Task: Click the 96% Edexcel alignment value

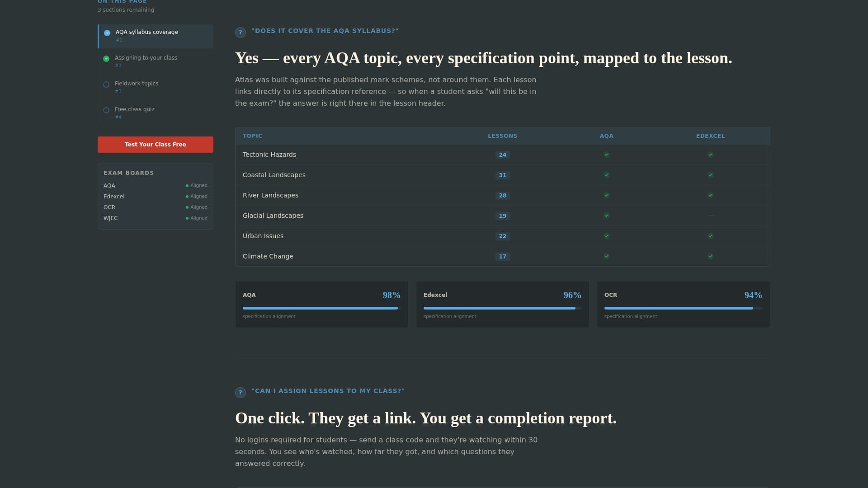Action: click(572, 295)
